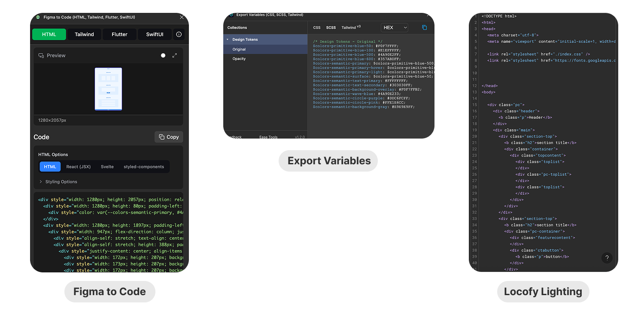Click the Figma to Code plugin logo
Image resolution: width=644 pixels, height=311 pixels.
tap(38, 17)
